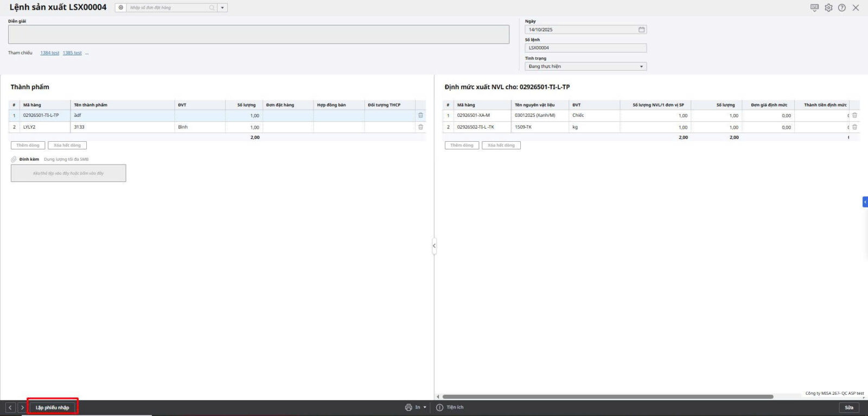Click the search settings icon beside order field

120,8
